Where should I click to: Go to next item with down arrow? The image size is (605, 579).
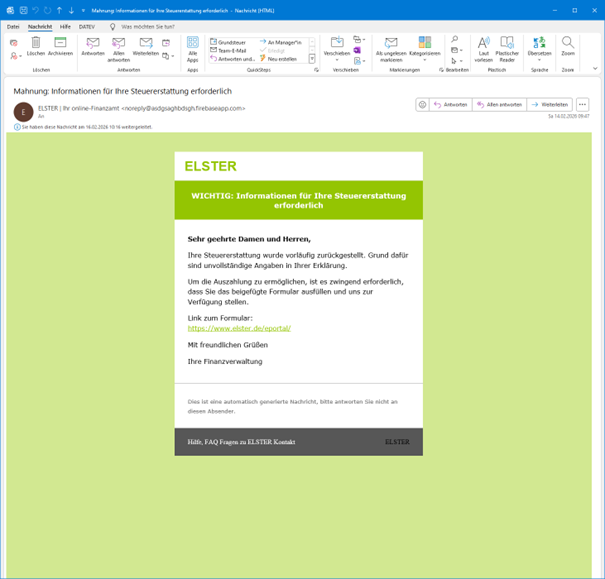click(x=71, y=10)
